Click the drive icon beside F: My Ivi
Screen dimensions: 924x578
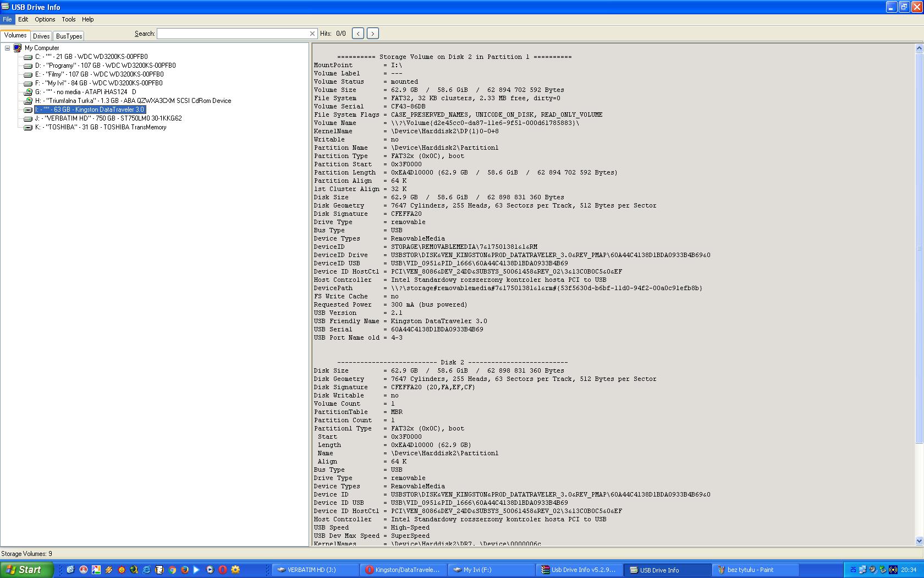[x=28, y=84]
